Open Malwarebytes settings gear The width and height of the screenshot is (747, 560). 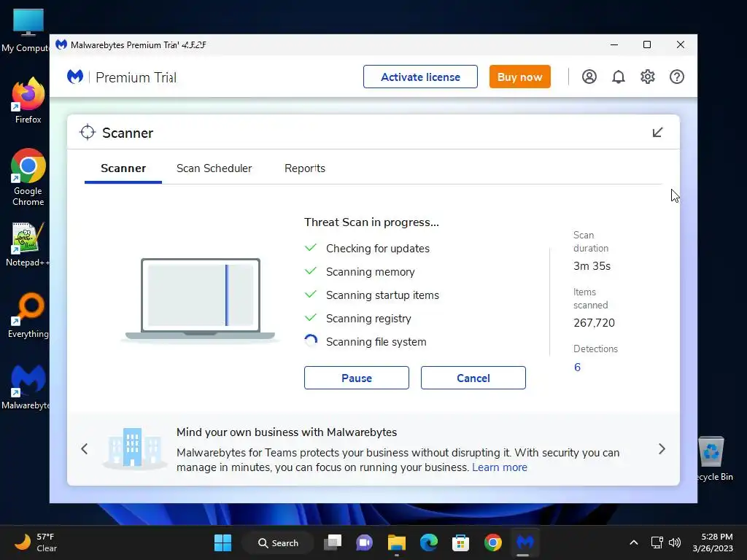648,77
